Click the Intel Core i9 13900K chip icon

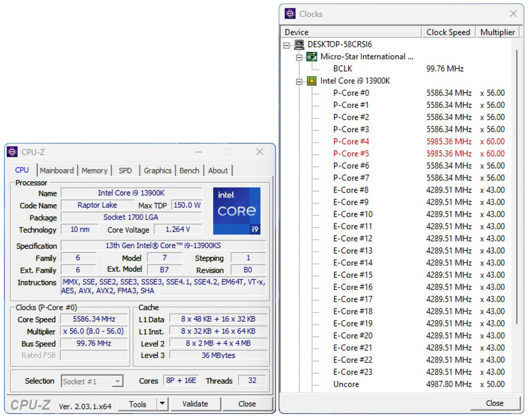click(311, 81)
